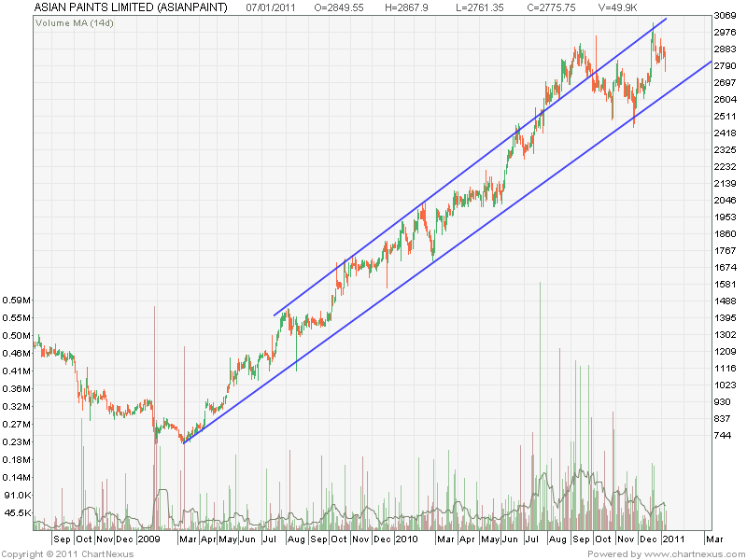Image resolution: width=747 pixels, height=560 pixels.
Task: Click the 0.50M volume axis label
Action: [x=17, y=336]
